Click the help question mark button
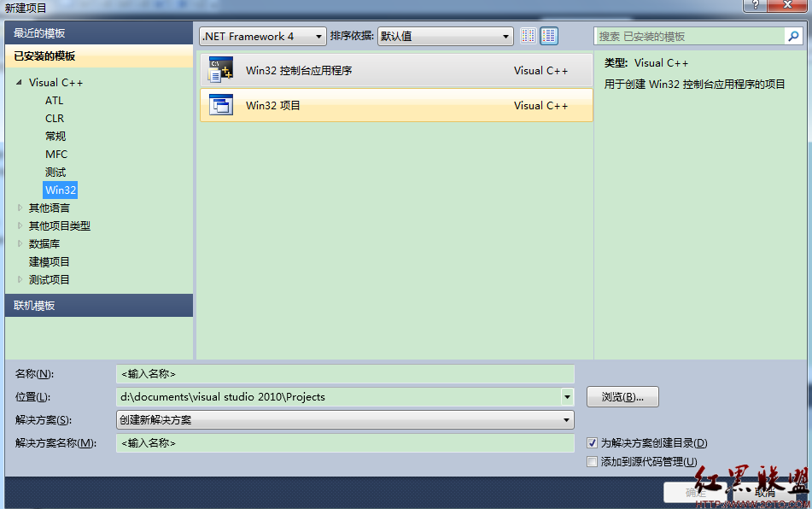The height and width of the screenshot is (509, 812). [x=756, y=5]
